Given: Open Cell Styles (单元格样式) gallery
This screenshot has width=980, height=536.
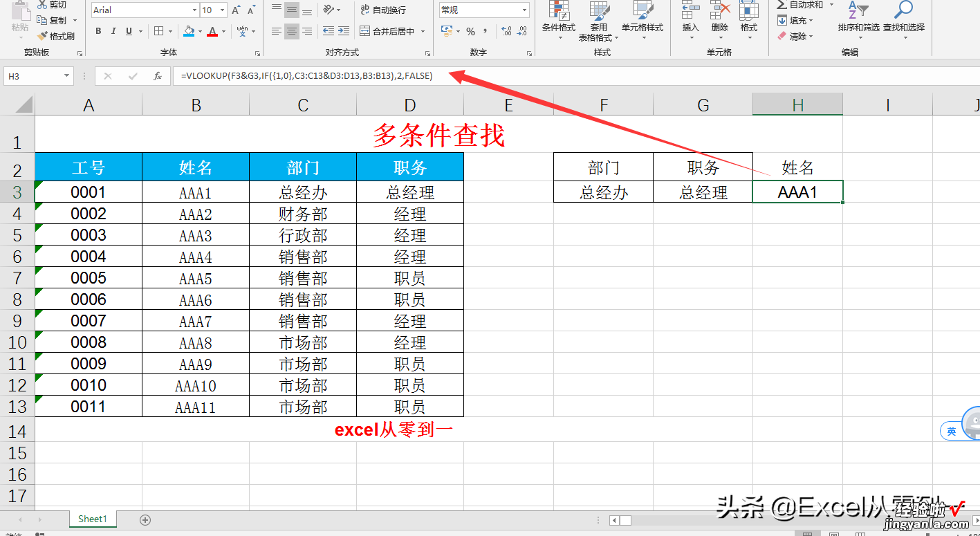Looking at the screenshot, I should 642,20.
